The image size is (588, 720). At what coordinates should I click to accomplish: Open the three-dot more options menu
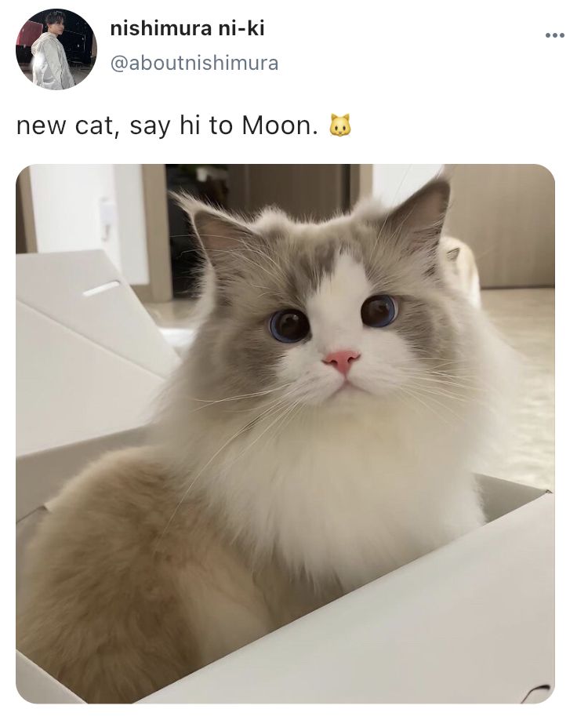point(554,35)
